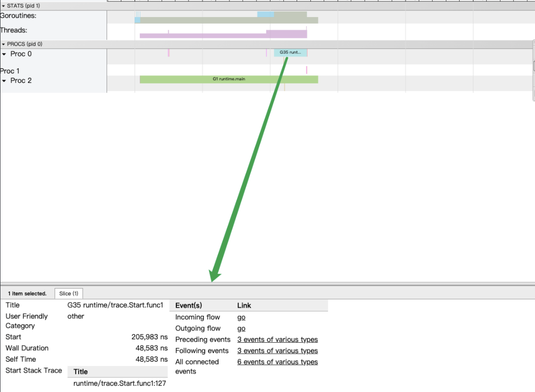The width and height of the screenshot is (535, 392).
Task: Open following events of various types link
Action: tap(277, 350)
